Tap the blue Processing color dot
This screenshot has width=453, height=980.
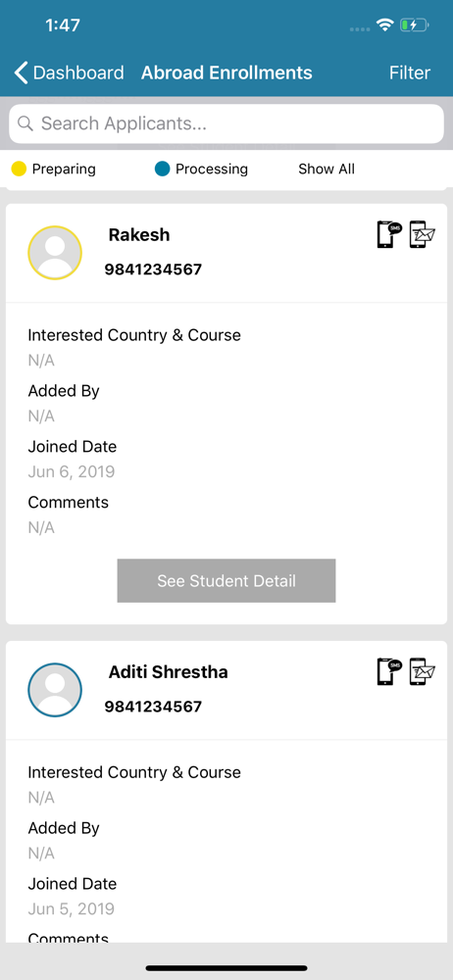pyautogui.click(x=162, y=169)
